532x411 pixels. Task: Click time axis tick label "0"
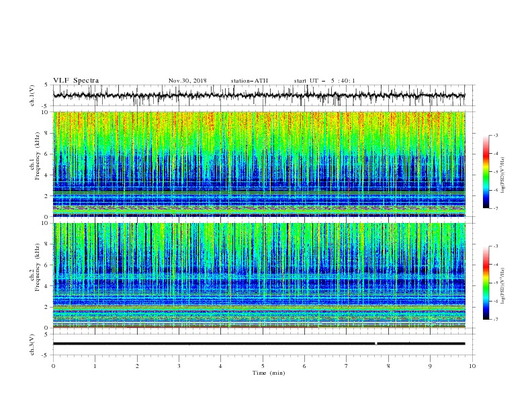(53, 366)
